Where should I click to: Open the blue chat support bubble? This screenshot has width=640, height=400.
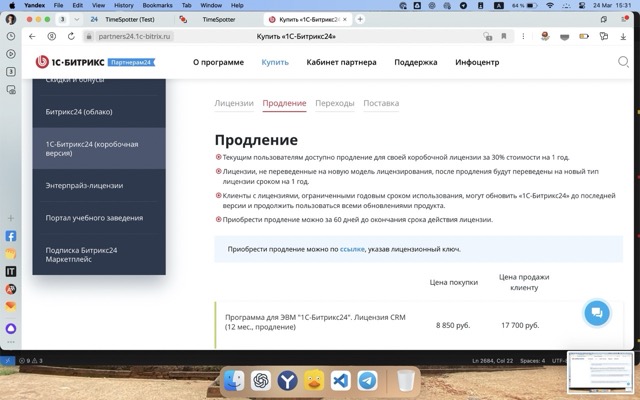596,313
